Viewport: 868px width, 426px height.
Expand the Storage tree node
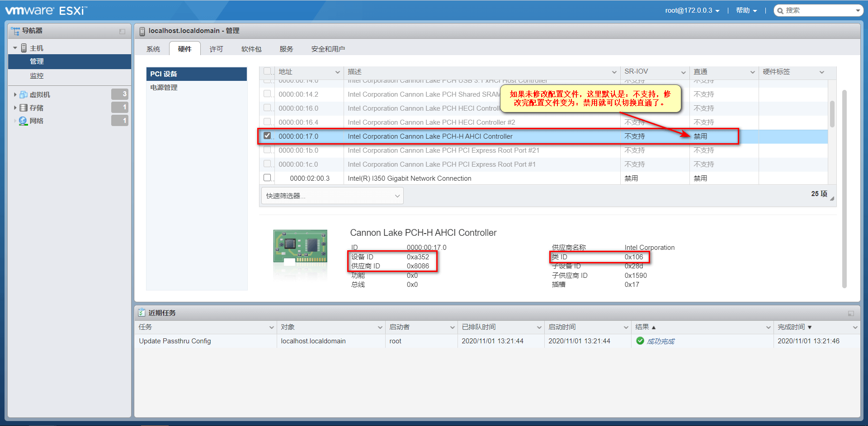[15, 108]
